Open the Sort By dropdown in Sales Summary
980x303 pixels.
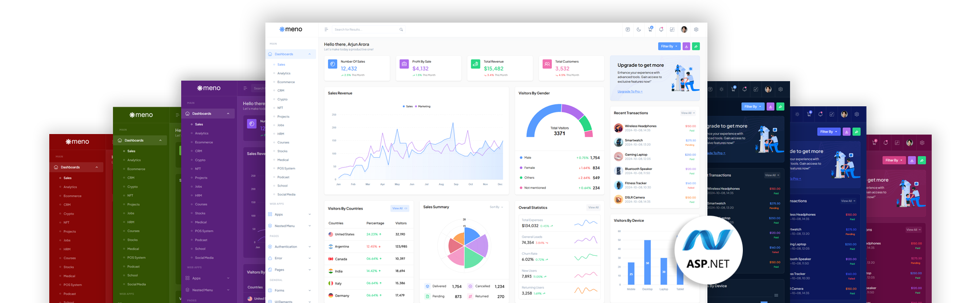coord(496,207)
